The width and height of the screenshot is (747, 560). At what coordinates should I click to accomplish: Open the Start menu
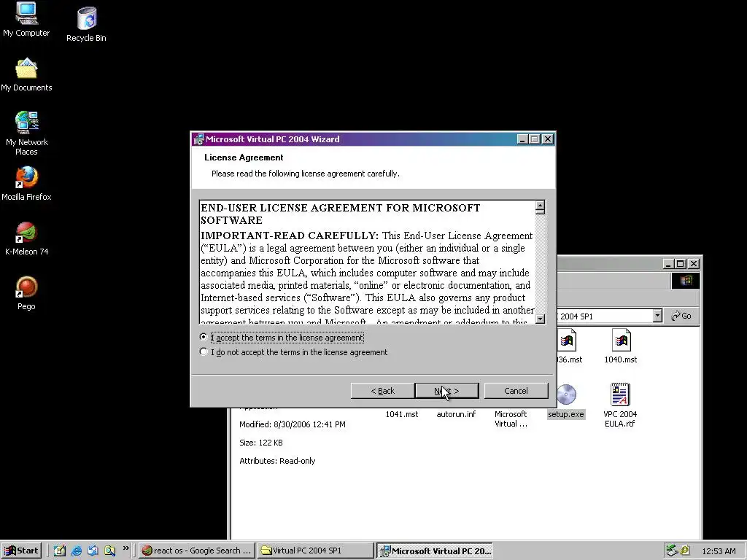click(21, 551)
